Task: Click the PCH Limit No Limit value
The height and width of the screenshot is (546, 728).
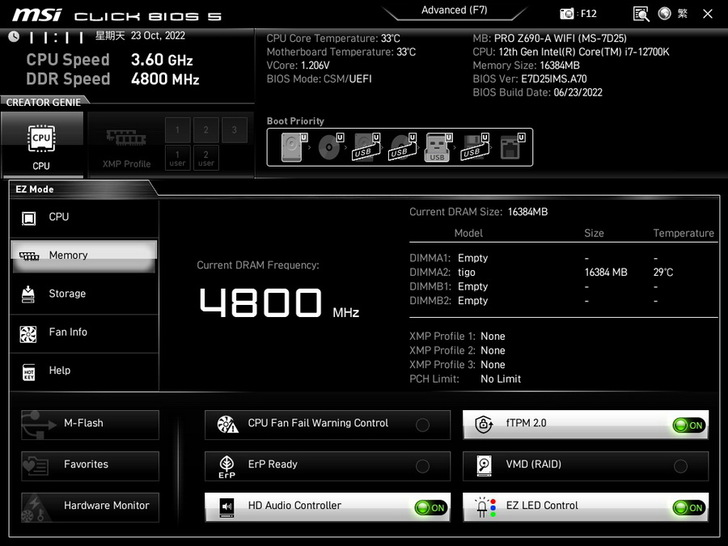Action: [500, 379]
